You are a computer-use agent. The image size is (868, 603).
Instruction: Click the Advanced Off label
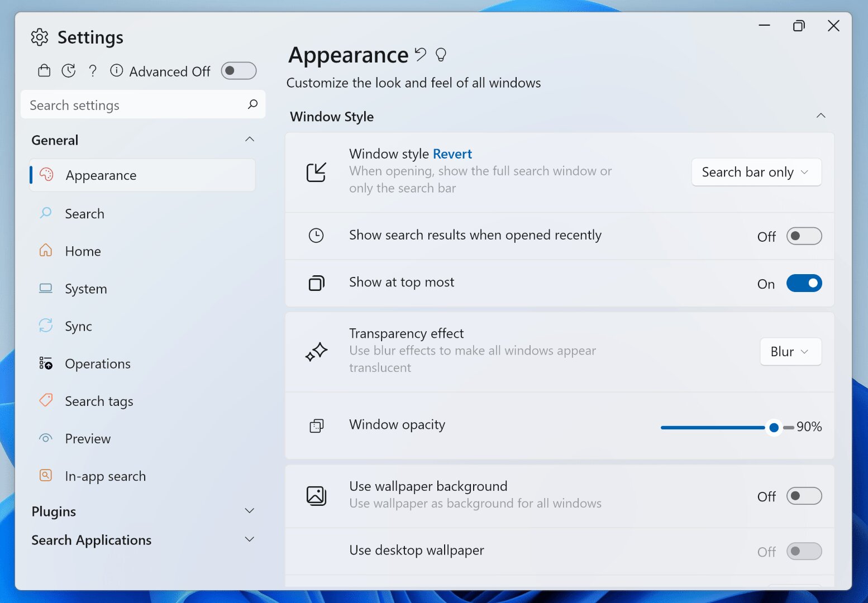point(170,71)
